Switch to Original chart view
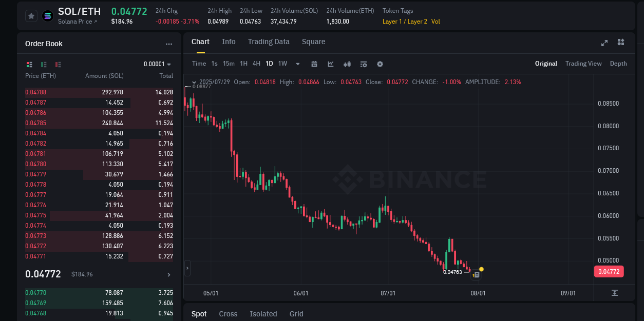The height and width of the screenshot is (321, 644). 546,64
